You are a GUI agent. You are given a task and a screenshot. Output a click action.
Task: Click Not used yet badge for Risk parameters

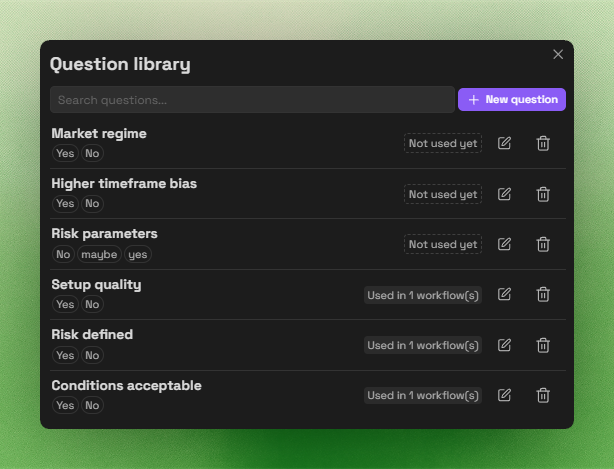tap(443, 244)
